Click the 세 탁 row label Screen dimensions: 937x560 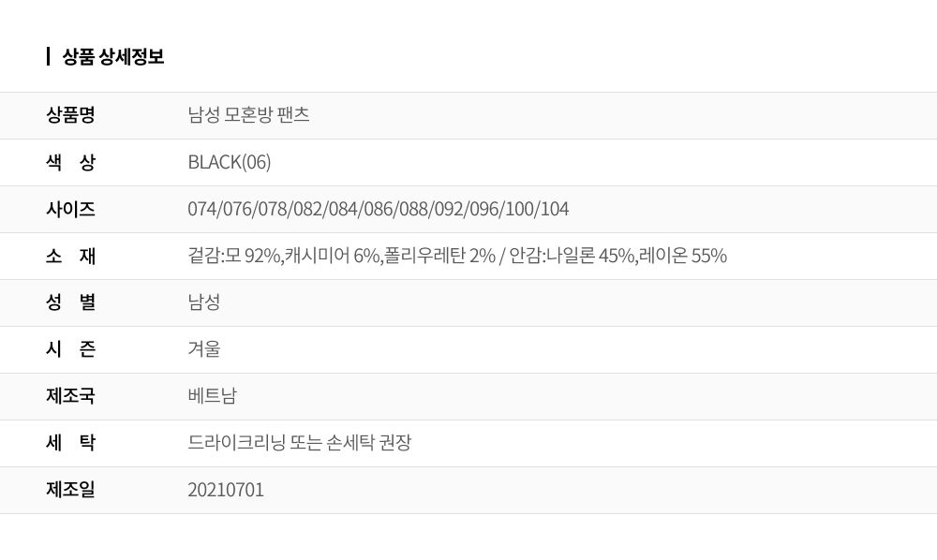[x=70, y=443]
